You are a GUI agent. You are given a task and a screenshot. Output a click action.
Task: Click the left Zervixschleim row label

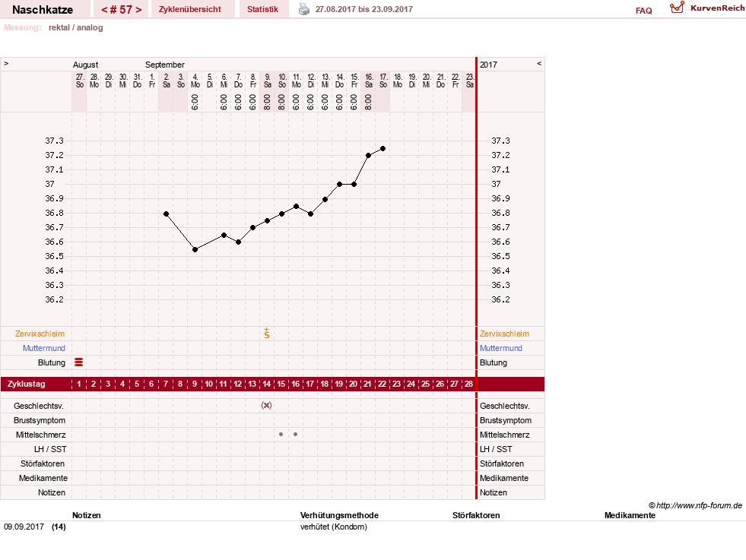point(40,334)
